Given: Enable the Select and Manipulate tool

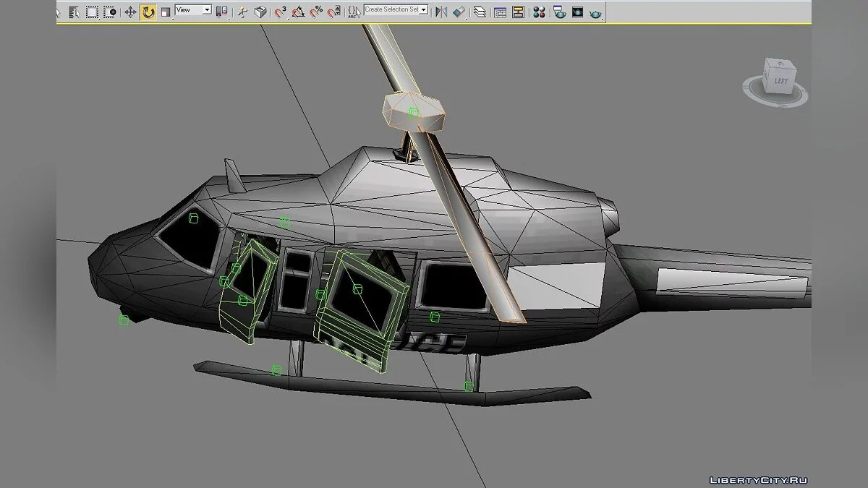Looking at the screenshot, I should 242,12.
